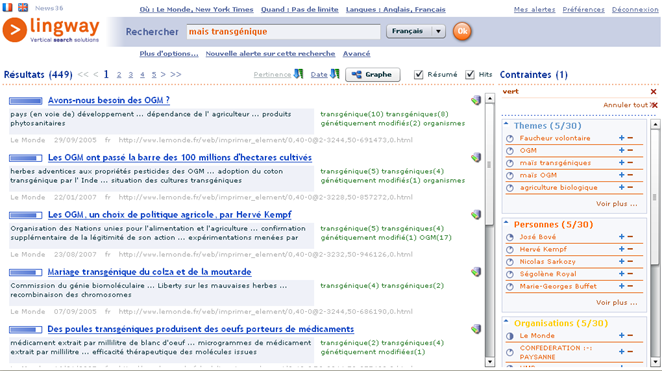663x372 pixels.
Task: Add Faucheur volontaire theme with plus
Action: pyautogui.click(x=622, y=138)
